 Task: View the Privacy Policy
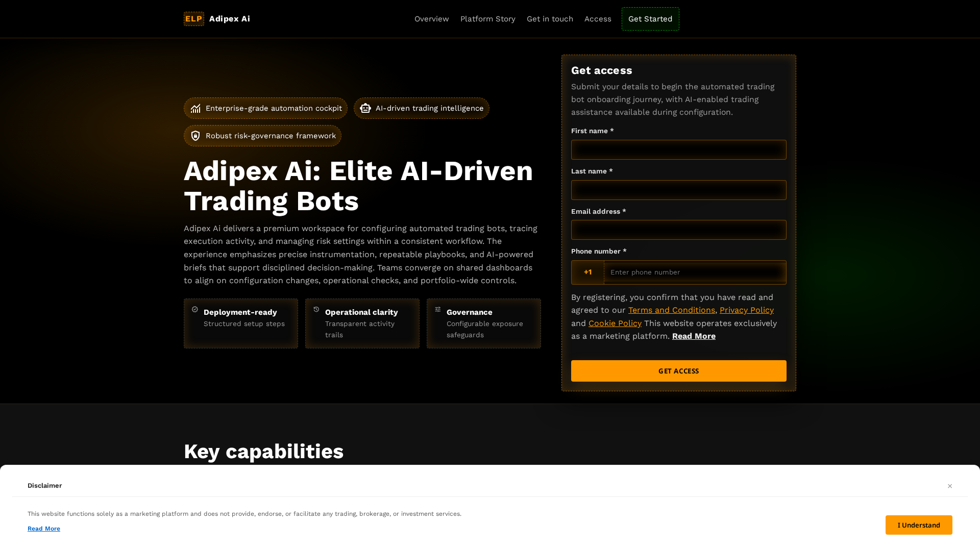click(746, 310)
